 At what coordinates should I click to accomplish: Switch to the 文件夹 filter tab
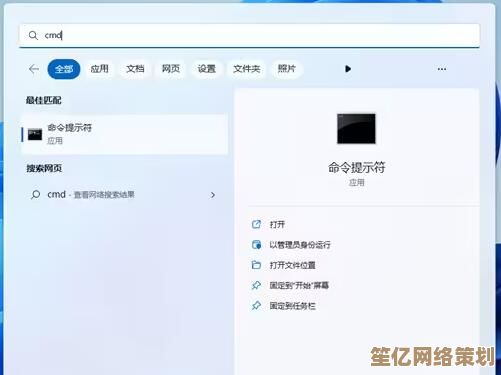point(247,69)
